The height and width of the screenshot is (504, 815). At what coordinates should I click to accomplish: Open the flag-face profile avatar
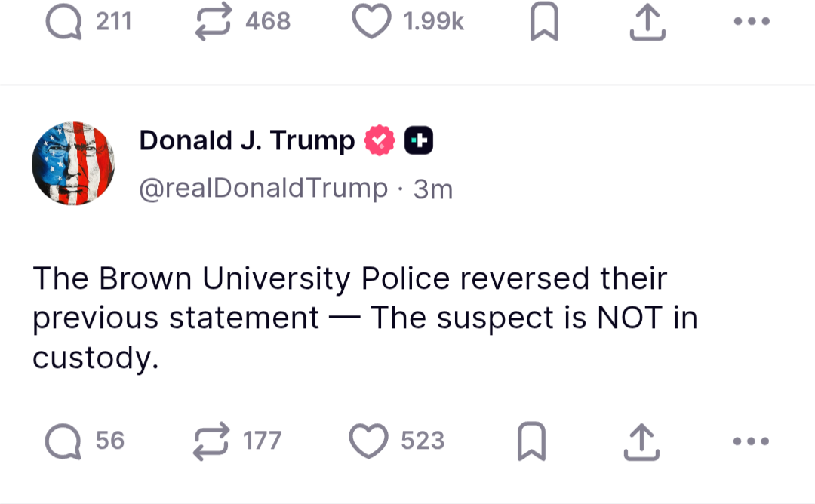(72, 163)
